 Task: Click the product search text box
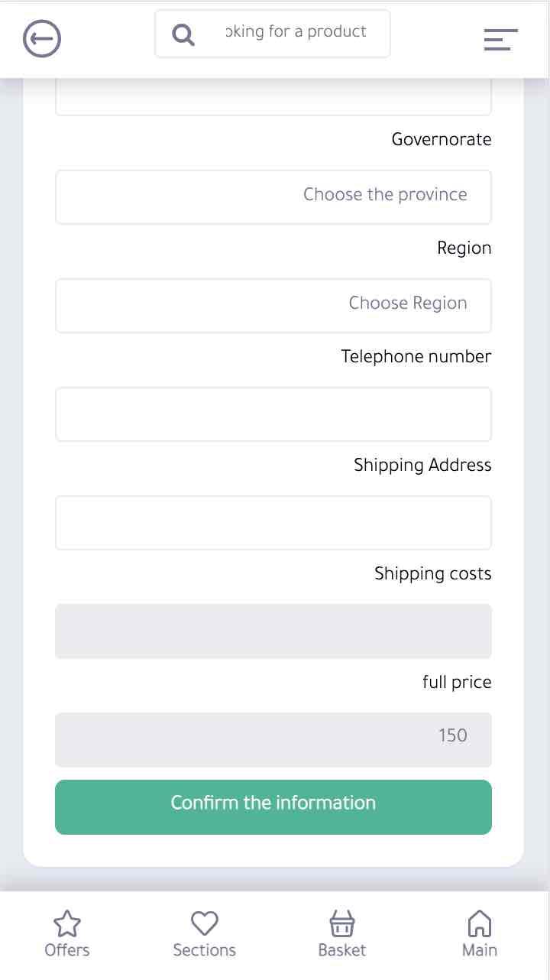coord(295,33)
